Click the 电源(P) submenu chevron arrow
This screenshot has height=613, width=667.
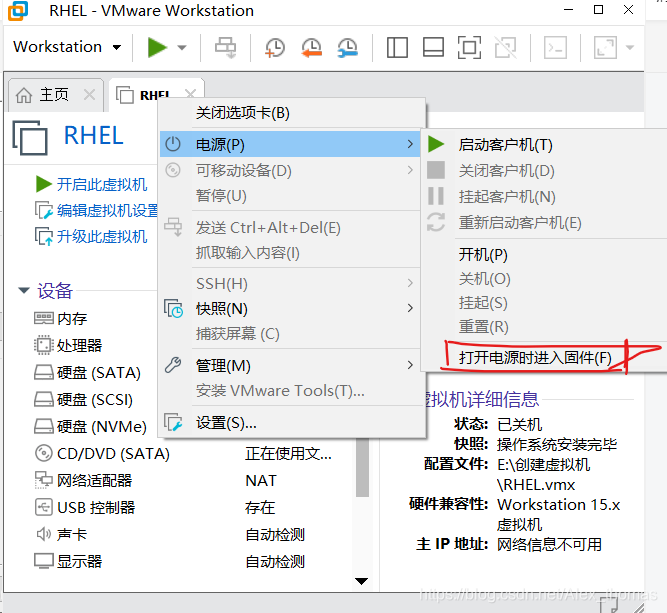(x=410, y=144)
